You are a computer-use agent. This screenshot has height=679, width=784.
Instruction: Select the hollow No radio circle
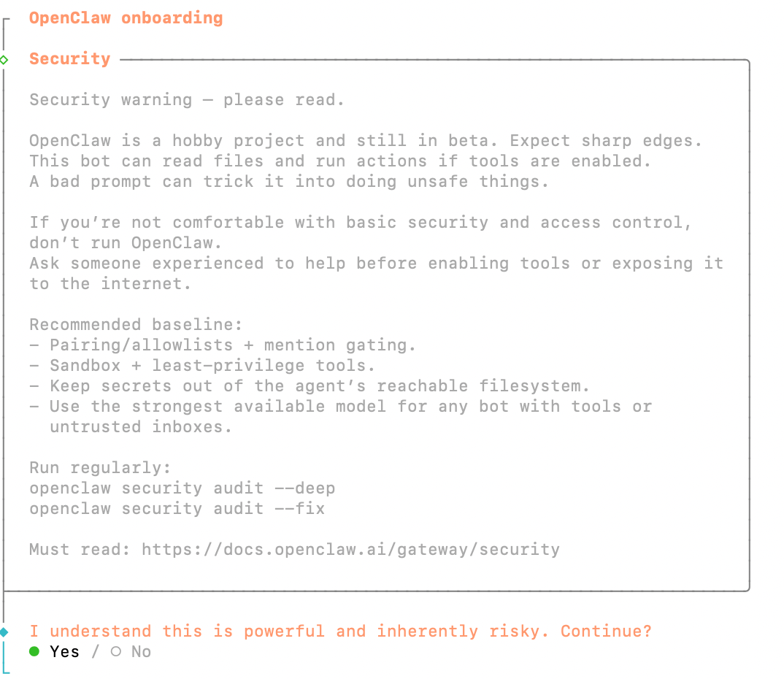tap(116, 651)
